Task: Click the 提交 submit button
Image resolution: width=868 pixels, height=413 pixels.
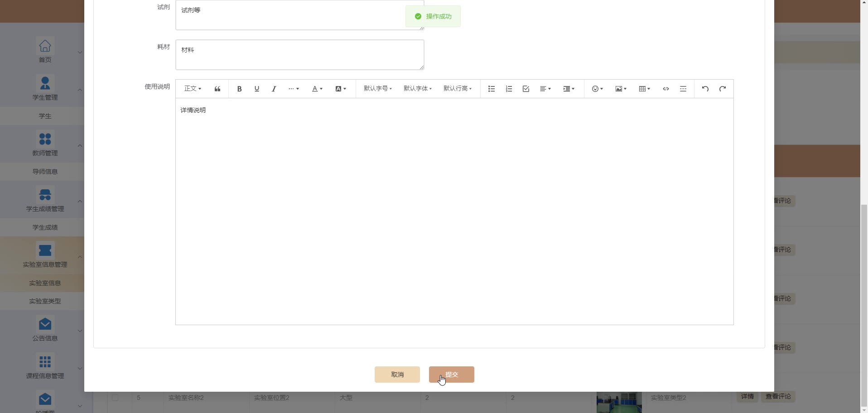Action: pyautogui.click(x=452, y=375)
